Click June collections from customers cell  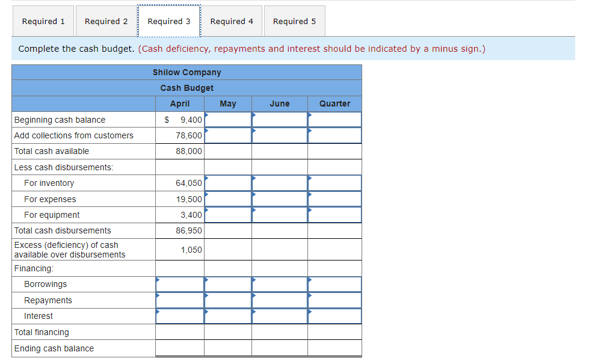(x=279, y=135)
